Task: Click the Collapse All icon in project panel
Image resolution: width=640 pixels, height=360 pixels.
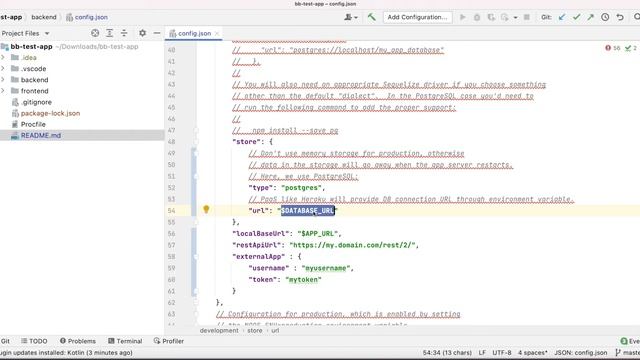Action: coord(124,33)
